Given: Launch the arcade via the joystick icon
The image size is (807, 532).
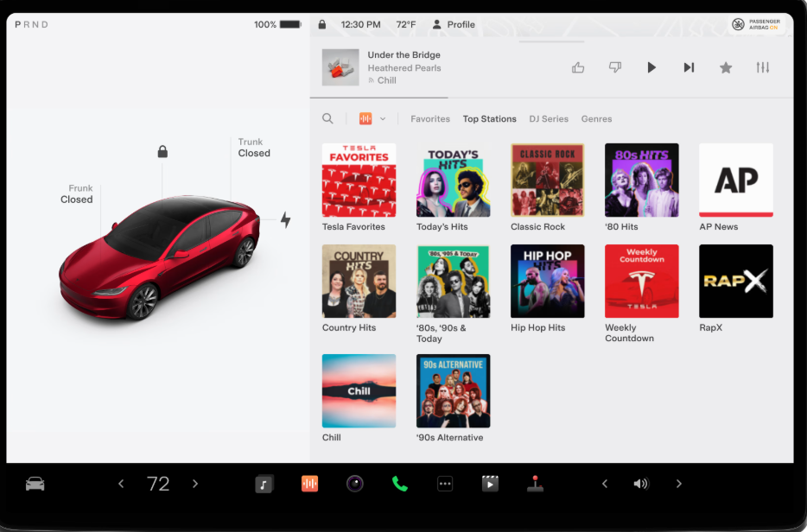Looking at the screenshot, I should [535, 484].
